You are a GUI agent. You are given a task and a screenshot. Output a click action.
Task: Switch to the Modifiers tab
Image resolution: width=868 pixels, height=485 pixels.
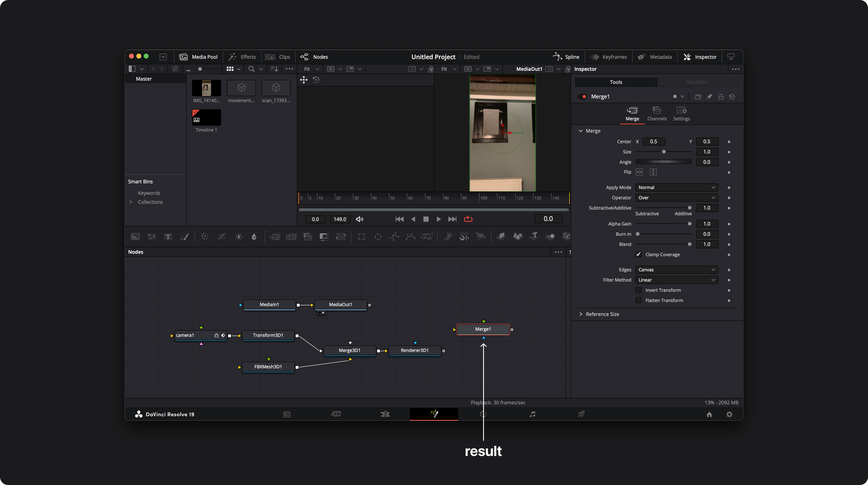coord(698,82)
